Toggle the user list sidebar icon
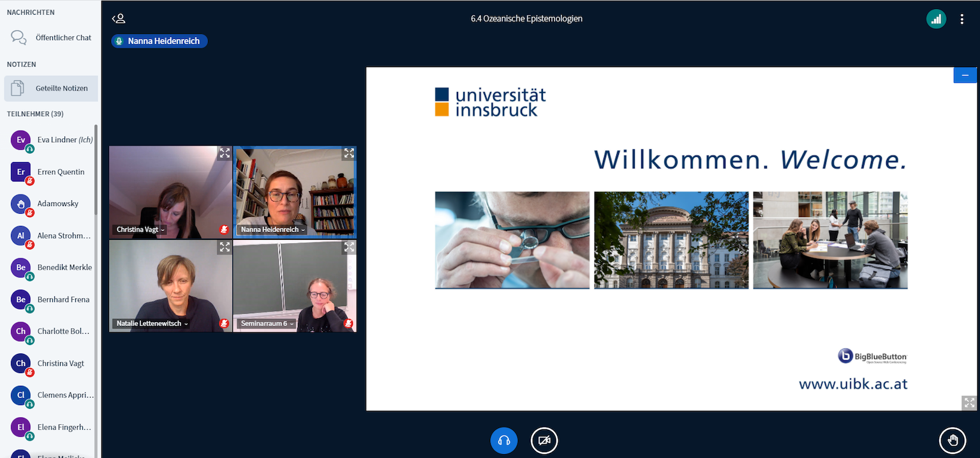This screenshot has height=458, width=980. click(118, 18)
